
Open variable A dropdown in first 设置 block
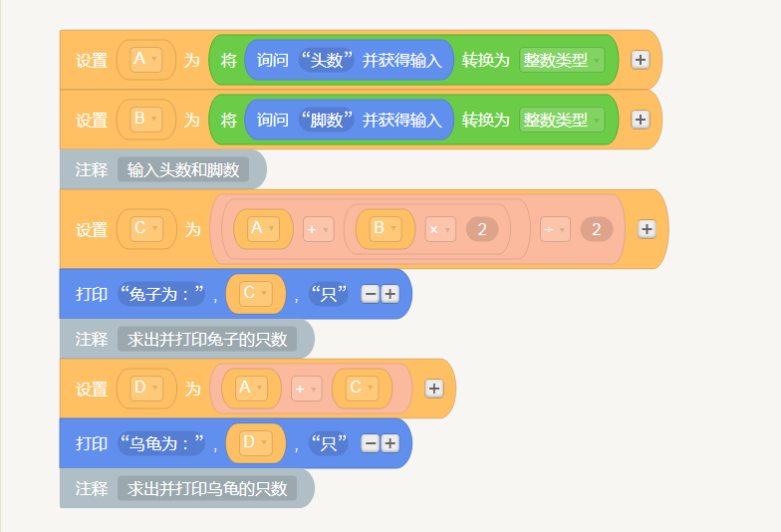point(145,60)
